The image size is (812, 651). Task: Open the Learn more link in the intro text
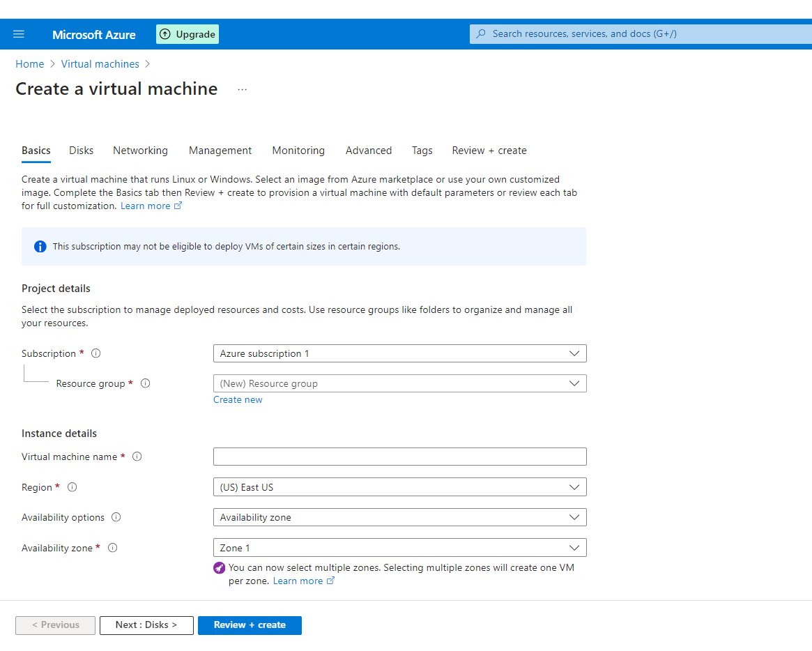[x=146, y=206]
